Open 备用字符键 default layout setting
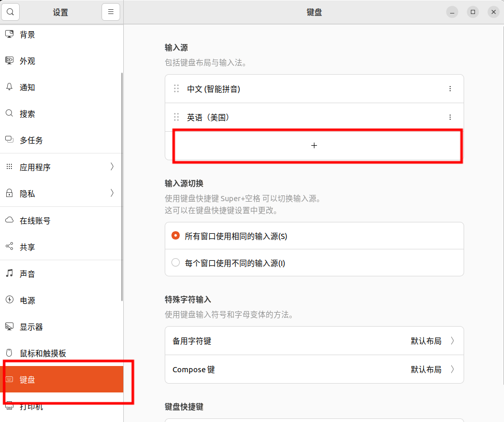Viewport: 504px width, 422px height. click(314, 341)
